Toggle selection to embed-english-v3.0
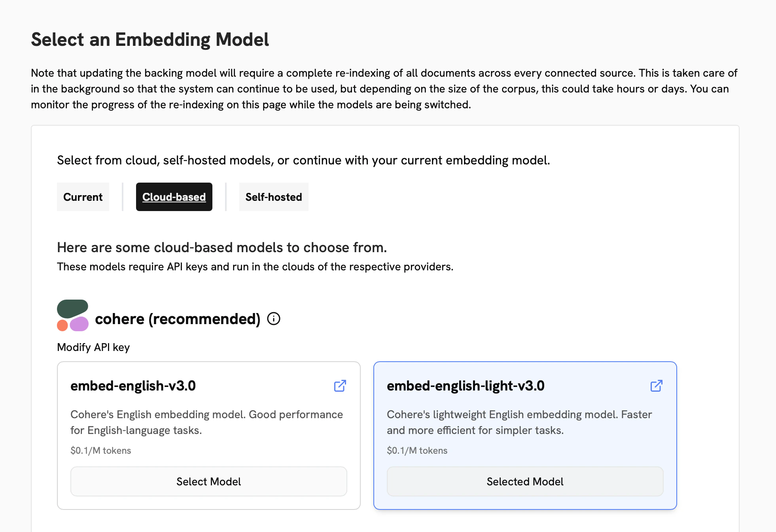776x532 pixels. (x=208, y=481)
